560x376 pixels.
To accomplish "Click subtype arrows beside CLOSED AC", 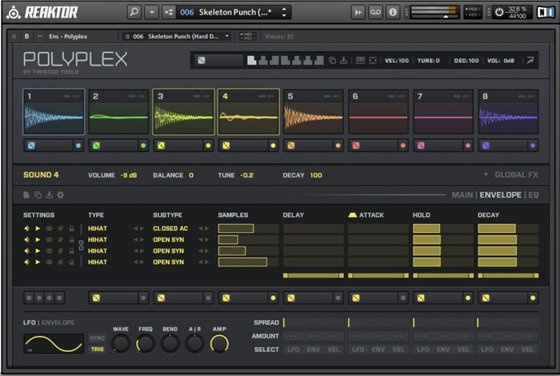I will pos(204,229).
